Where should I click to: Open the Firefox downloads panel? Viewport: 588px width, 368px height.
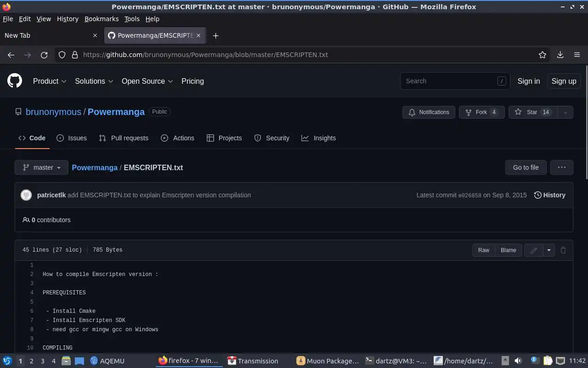560,55
